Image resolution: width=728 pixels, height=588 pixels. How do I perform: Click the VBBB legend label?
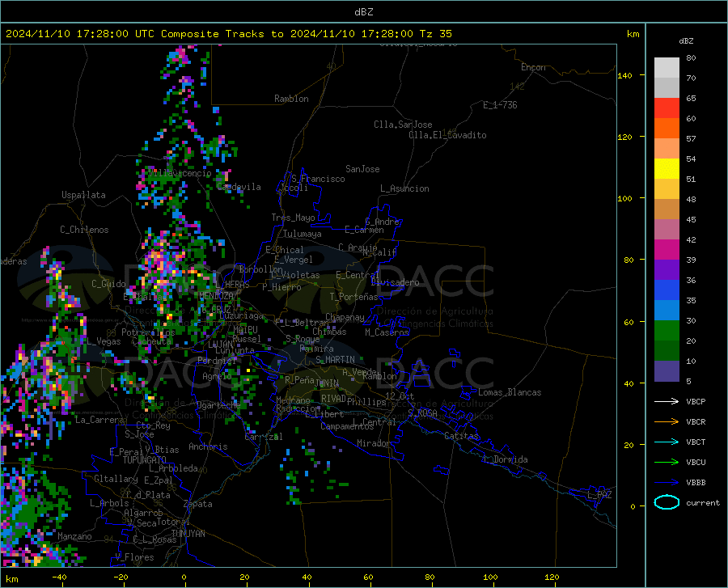click(696, 483)
